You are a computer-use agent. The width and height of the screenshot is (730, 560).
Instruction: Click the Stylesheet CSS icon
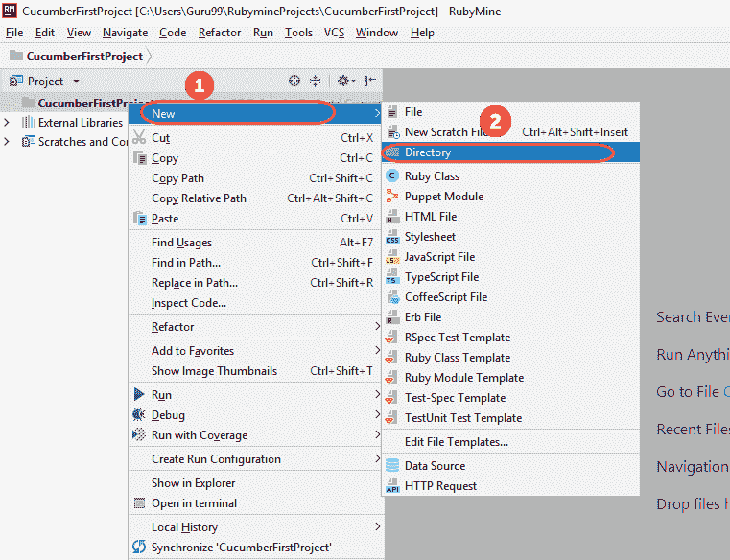pyautogui.click(x=392, y=237)
